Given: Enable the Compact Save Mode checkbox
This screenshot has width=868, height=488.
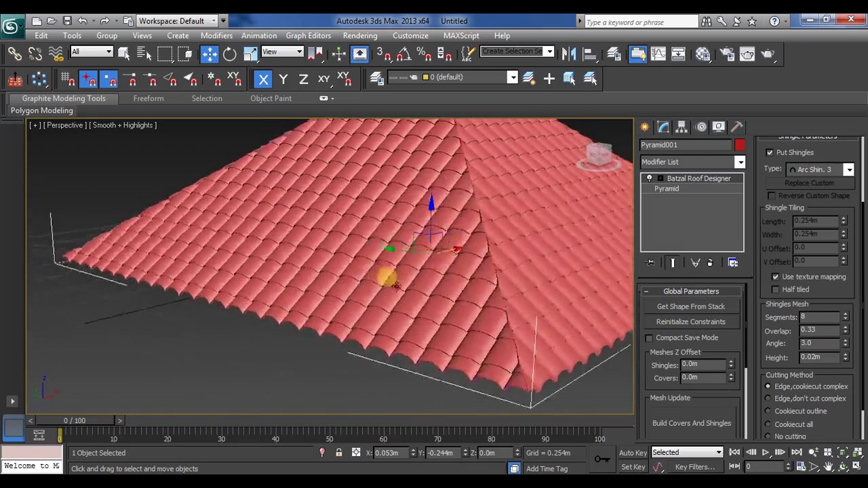Looking at the screenshot, I should [649, 338].
